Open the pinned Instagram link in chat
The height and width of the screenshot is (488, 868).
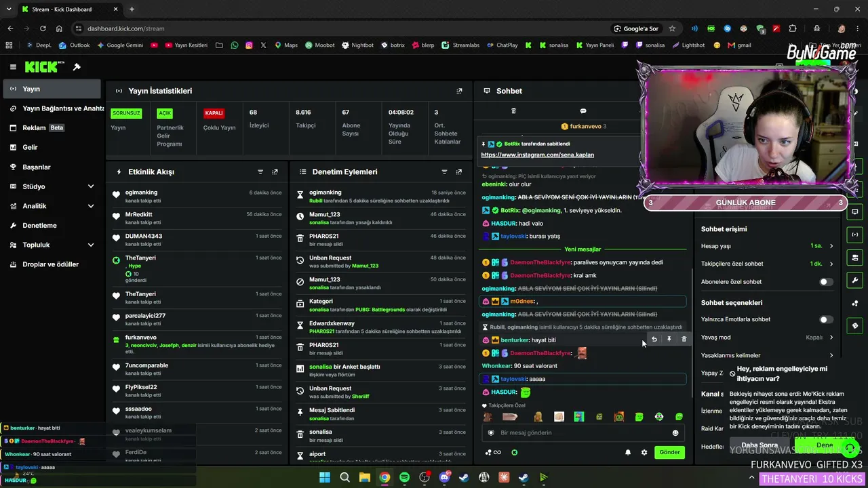(x=537, y=155)
